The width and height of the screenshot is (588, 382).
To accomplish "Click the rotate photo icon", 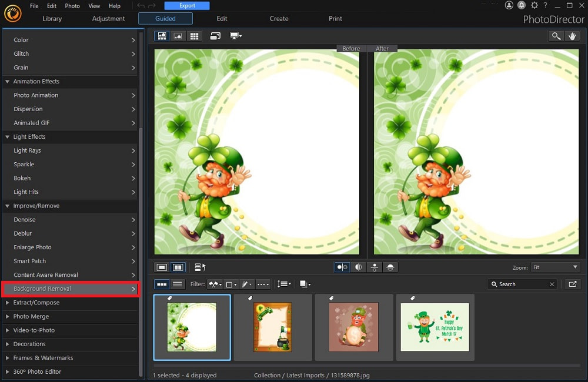I will tap(215, 36).
